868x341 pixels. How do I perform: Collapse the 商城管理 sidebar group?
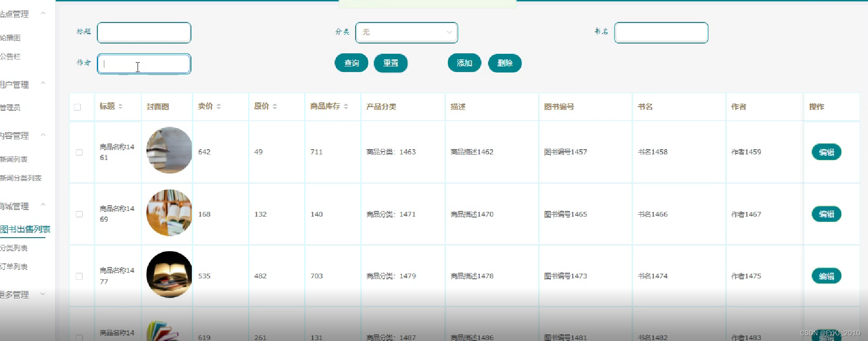[43, 205]
